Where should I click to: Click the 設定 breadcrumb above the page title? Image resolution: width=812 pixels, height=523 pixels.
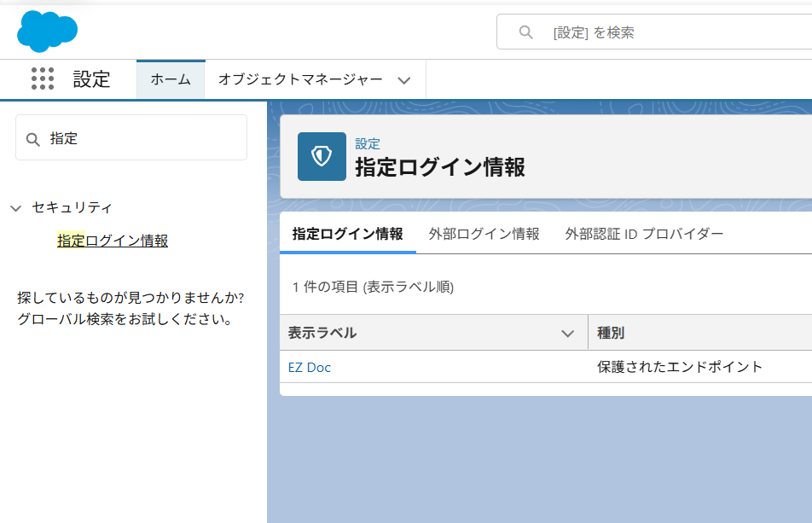click(x=368, y=143)
